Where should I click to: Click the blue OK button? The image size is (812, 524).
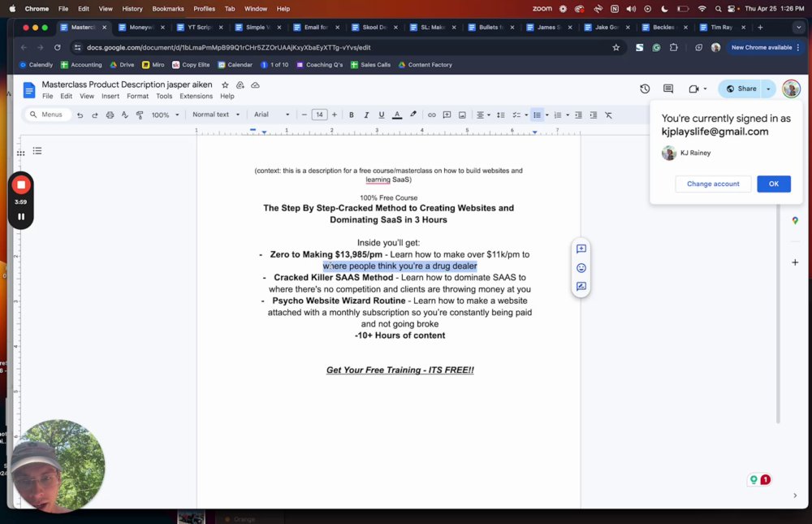click(774, 184)
